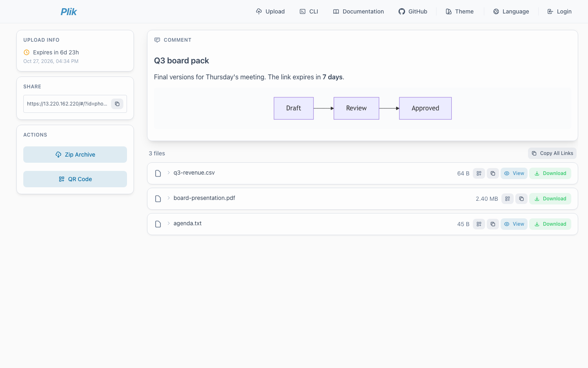The image size is (588, 368).
Task: Open the GitHub link
Action: pos(413,11)
